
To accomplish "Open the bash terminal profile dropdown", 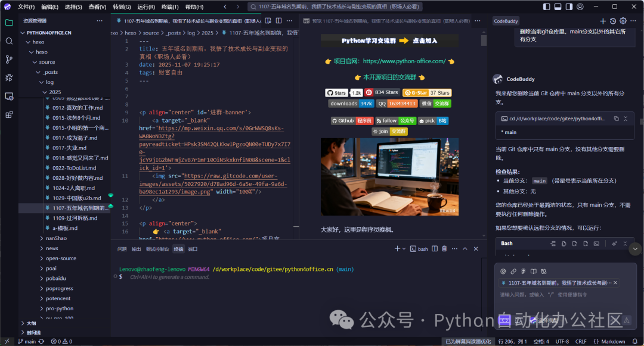I will pos(404,248).
